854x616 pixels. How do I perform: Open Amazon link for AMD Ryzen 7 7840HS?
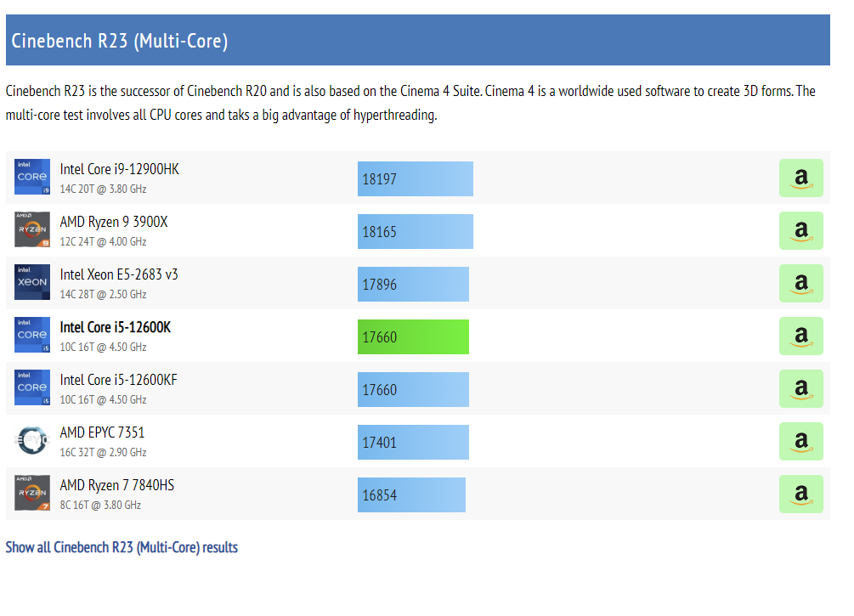tap(800, 494)
